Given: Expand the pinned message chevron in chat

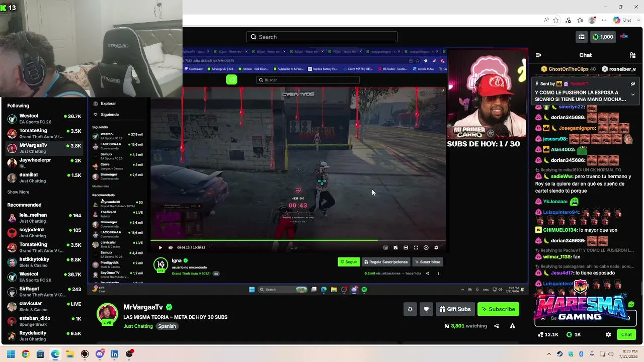Looking at the screenshot, I should (x=633, y=95).
